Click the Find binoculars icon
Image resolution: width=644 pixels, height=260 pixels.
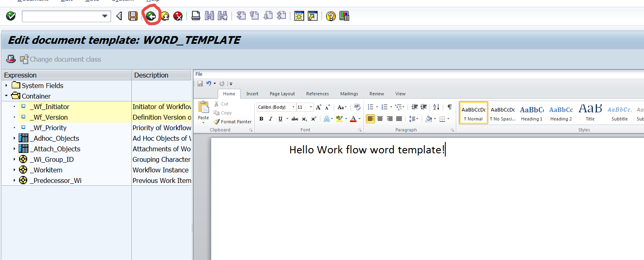pos(209,16)
